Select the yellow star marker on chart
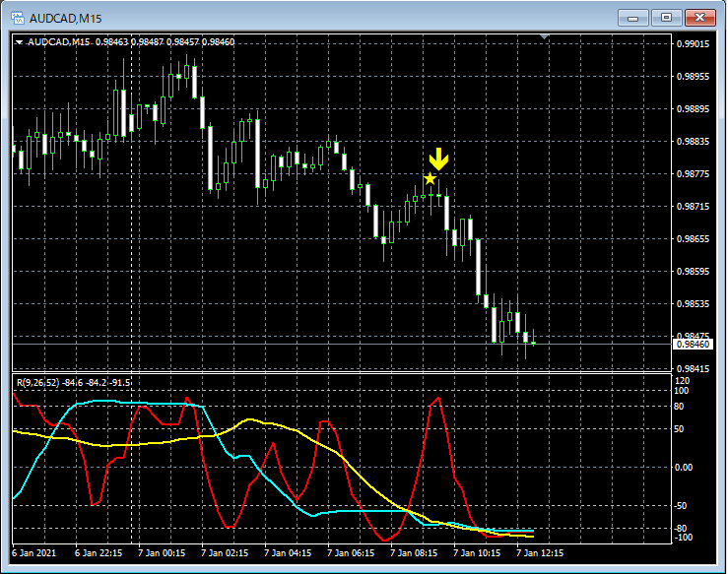 [x=430, y=178]
